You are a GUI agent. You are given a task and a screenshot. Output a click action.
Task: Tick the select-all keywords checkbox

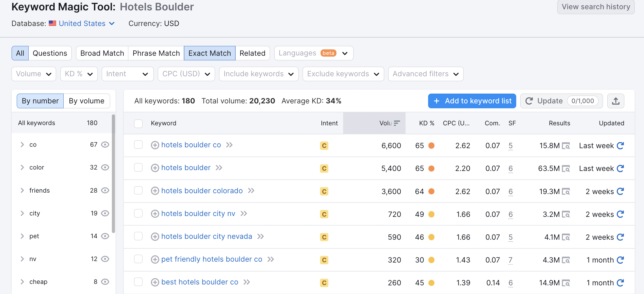click(138, 124)
